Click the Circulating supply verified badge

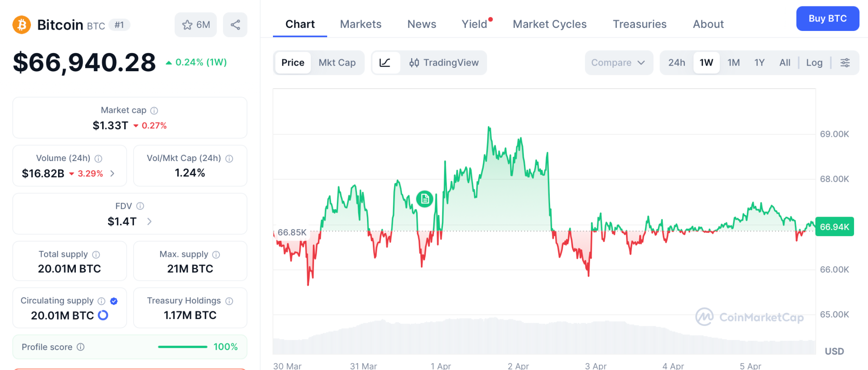click(114, 301)
